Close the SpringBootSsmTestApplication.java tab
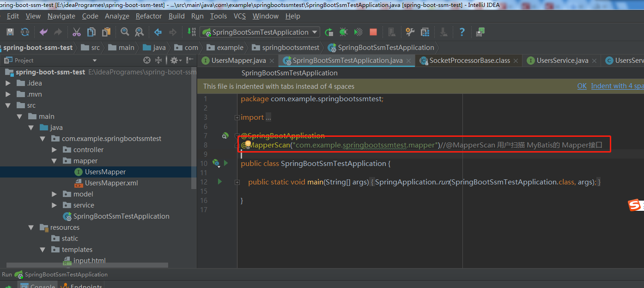The height and width of the screenshot is (288, 644). 409,61
